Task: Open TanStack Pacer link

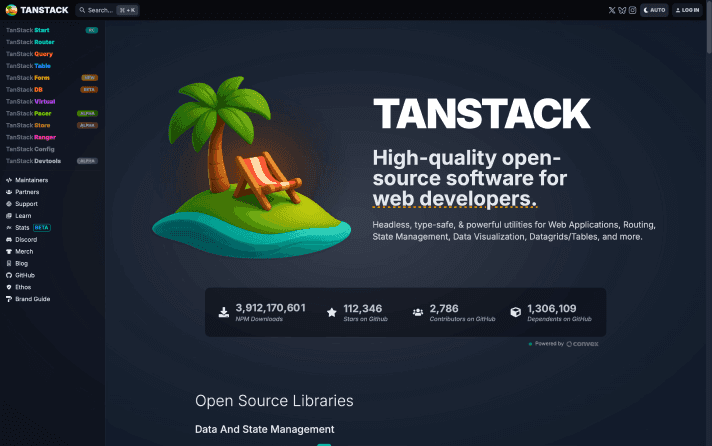Action: (x=29, y=113)
